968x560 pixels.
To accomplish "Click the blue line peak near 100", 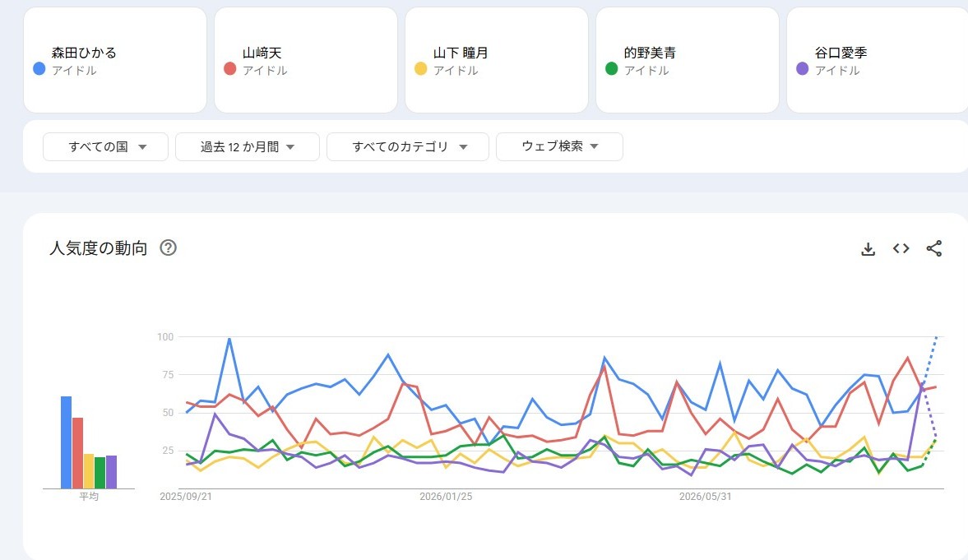I will pos(229,339).
